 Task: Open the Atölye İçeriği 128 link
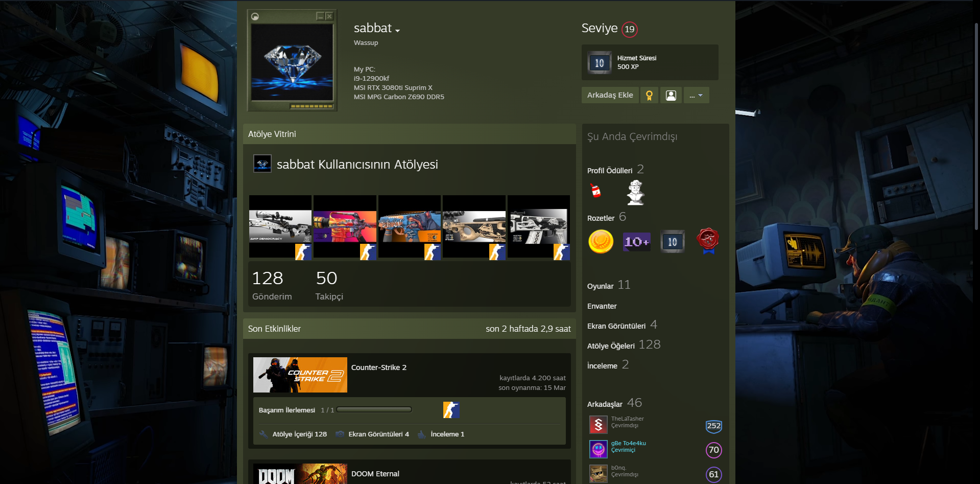pos(300,434)
